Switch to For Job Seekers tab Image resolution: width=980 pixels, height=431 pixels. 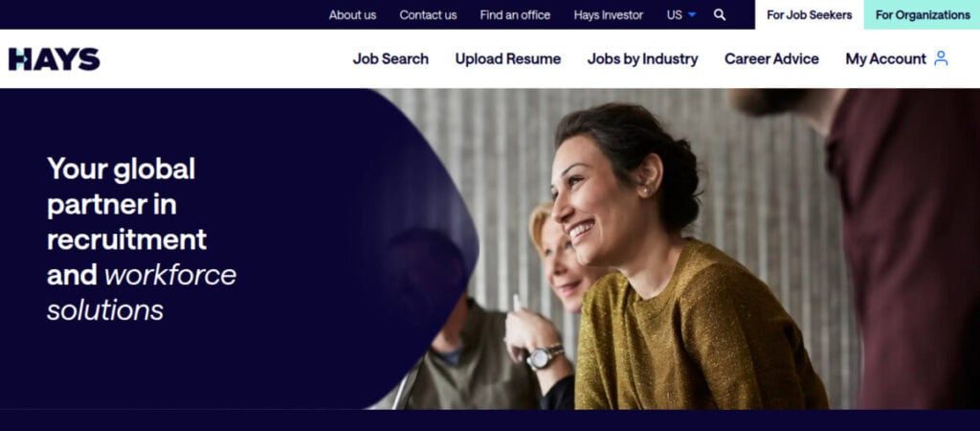[809, 15]
